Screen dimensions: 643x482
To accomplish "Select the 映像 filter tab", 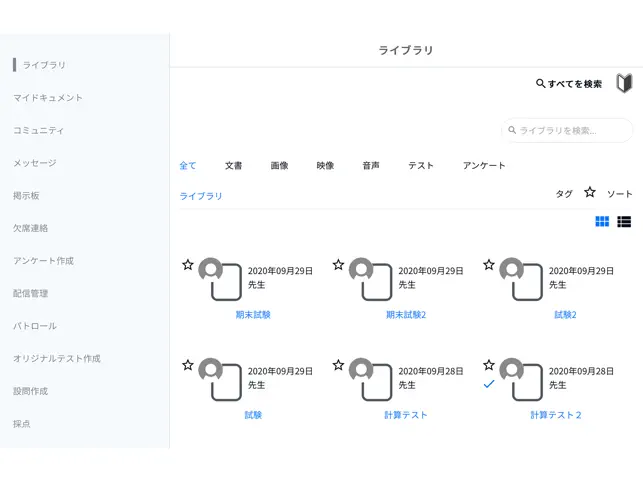I will click(325, 166).
